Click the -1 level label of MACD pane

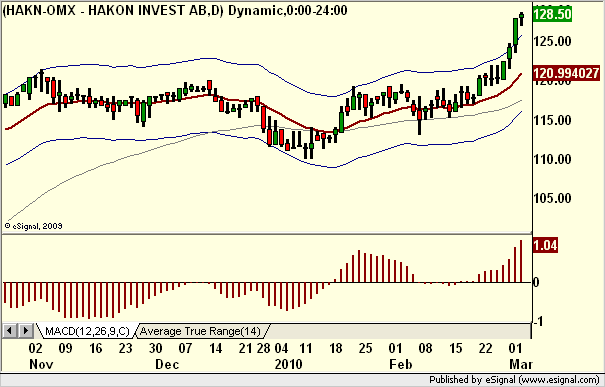click(x=537, y=321)
